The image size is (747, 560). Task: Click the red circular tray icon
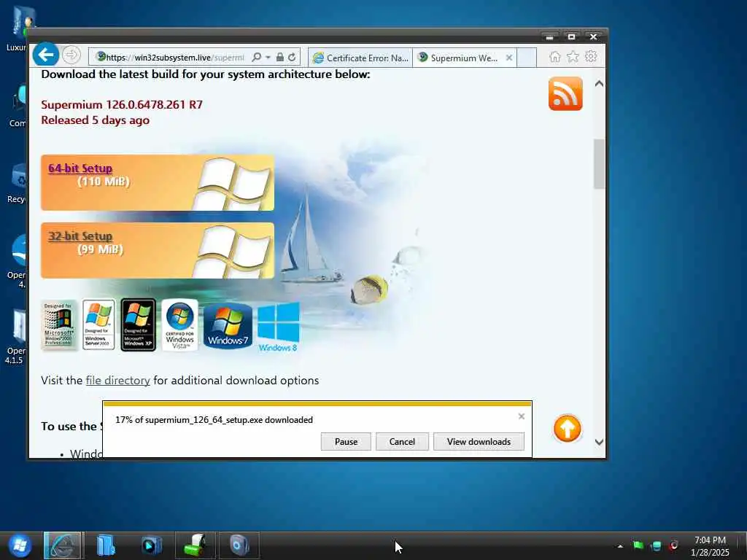[x=673, y=545]
